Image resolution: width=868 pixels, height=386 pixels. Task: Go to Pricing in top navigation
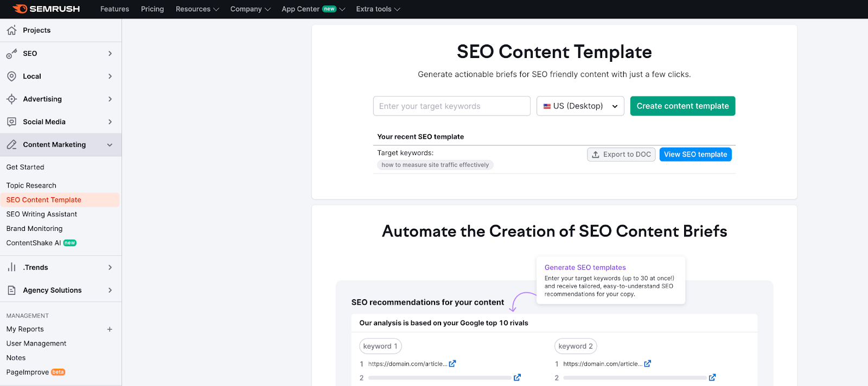pyautogui.click(x=152, y=9)
